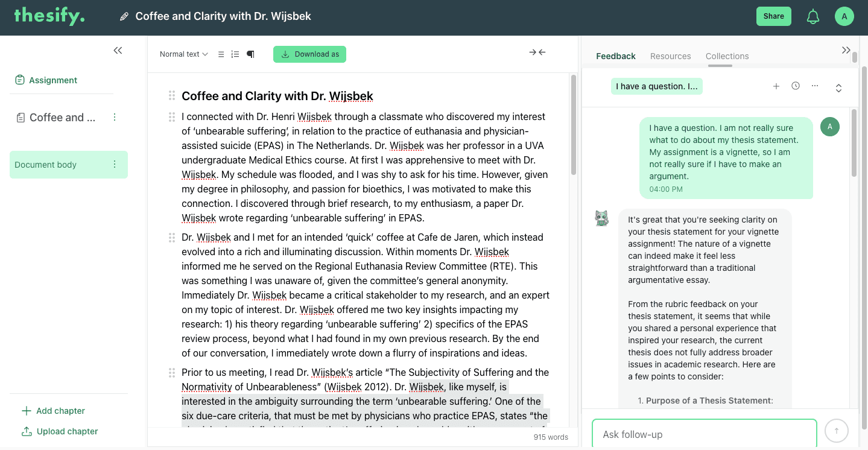The width and height of the screenshot is (868, 450).
Task: Click the Ask follow-up input field
Action: point(704,434)
